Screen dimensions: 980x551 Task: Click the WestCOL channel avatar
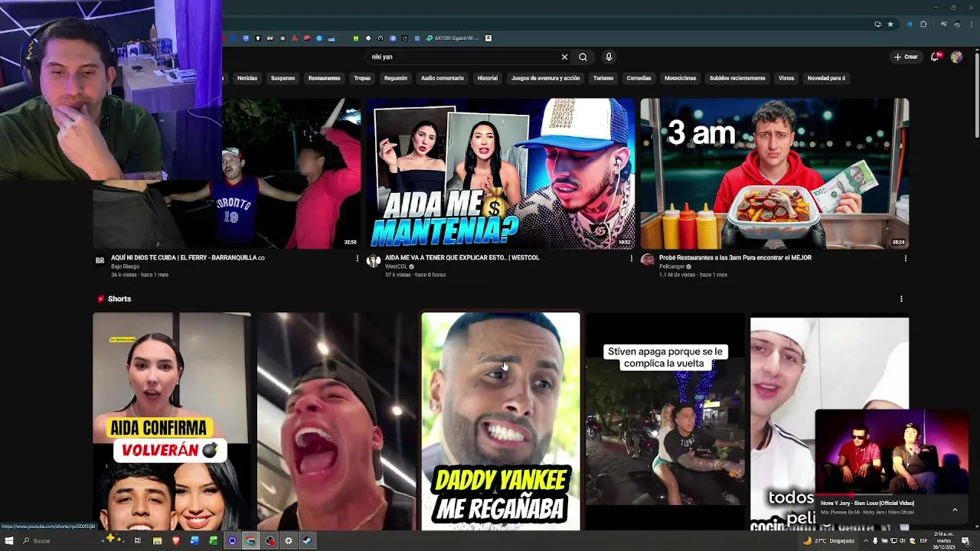point(374,260)
